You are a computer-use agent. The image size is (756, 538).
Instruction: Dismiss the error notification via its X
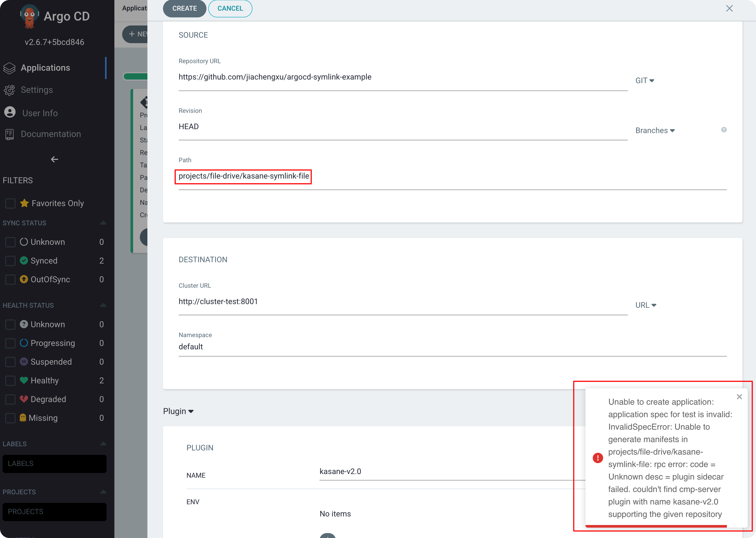(739, 397)
